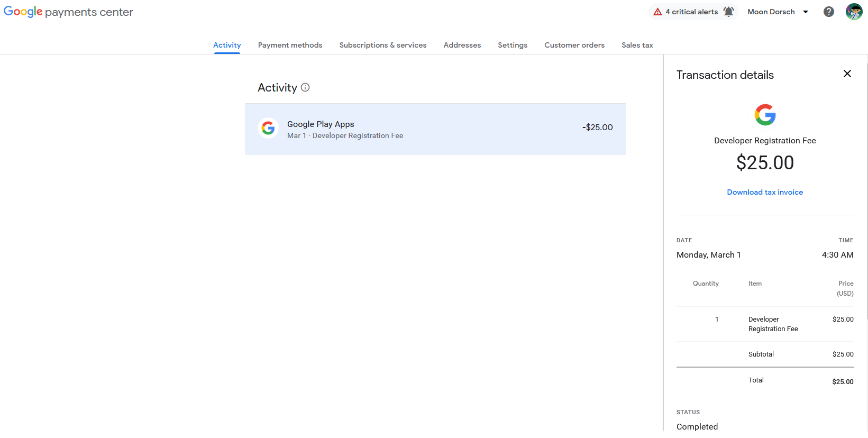Image resolution: width=868 pixels, height=438 pixels.
Task: Open the Settings tab
Action: tap(513, 45)
